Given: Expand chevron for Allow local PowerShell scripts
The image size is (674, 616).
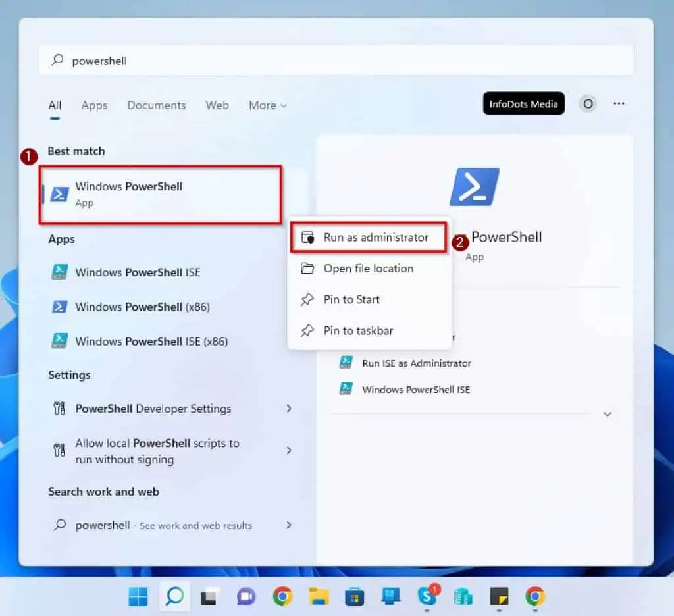Looking at the screenshot, I should click(x=289, y=450).
